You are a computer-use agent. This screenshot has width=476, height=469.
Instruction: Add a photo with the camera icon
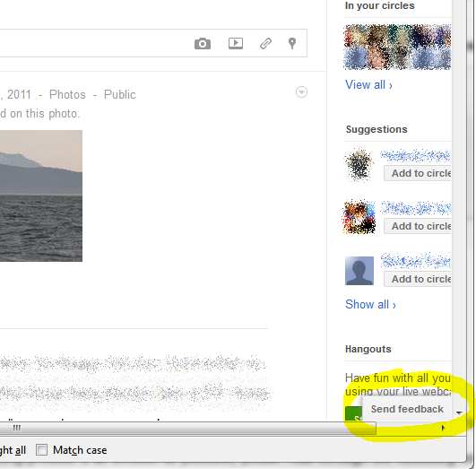(x=203, y=43)
